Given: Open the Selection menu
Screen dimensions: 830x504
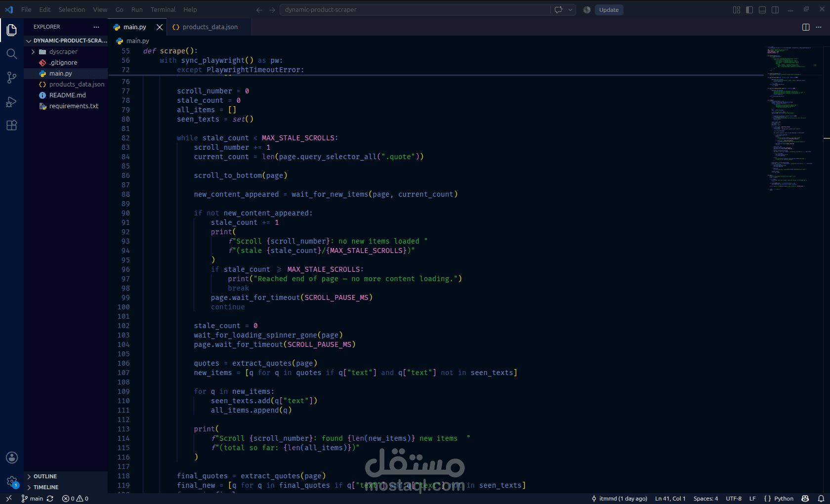Looking at the screenshot, I should click(72, 10).
